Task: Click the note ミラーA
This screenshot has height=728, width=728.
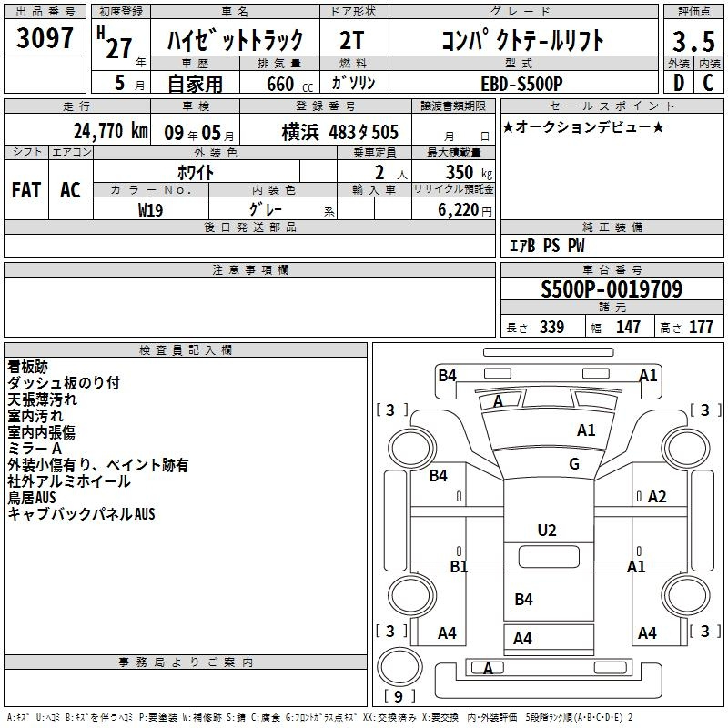Action: pos(35,449)
